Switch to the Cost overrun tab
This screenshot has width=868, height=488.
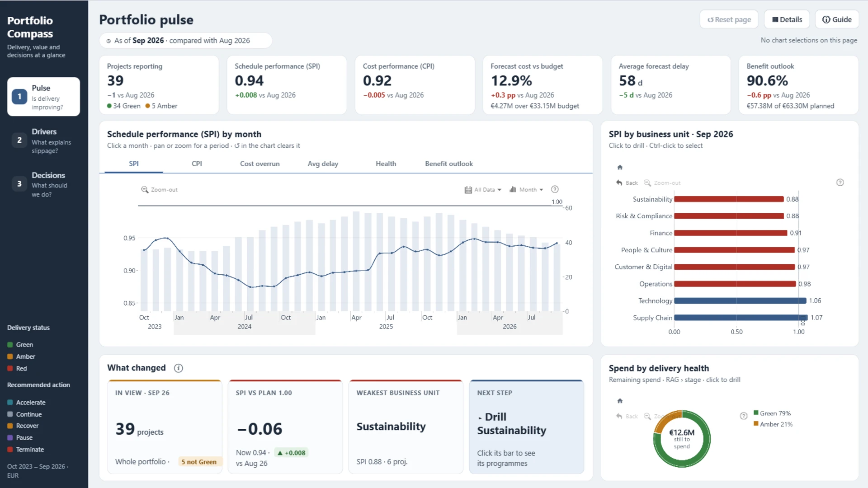coord(259,164)
